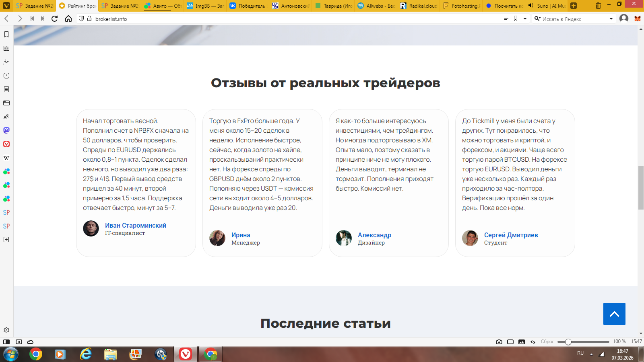The width and height of the screenshot is (644, 362).
Task: Toggle reader view in address bar
Action: [506, 19]
